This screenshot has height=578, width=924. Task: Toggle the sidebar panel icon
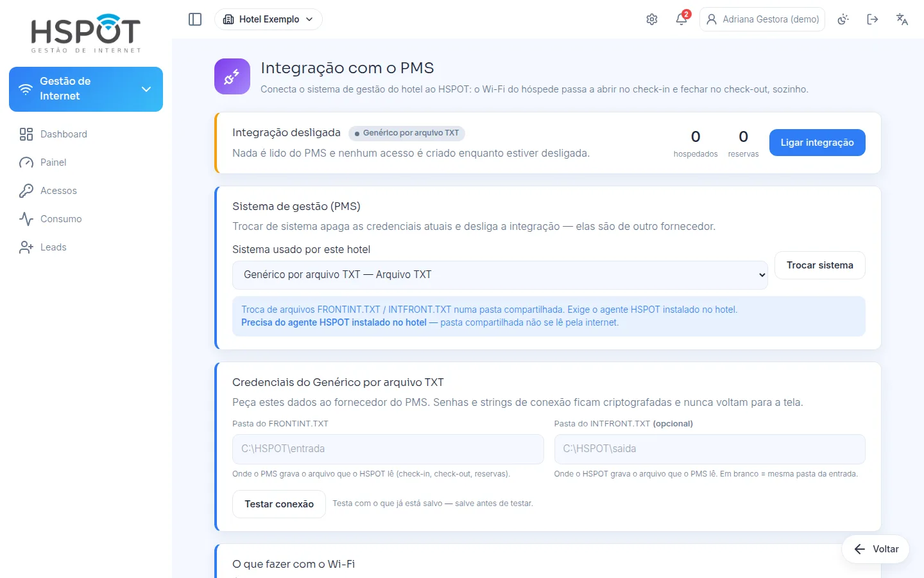coord(195,19)
